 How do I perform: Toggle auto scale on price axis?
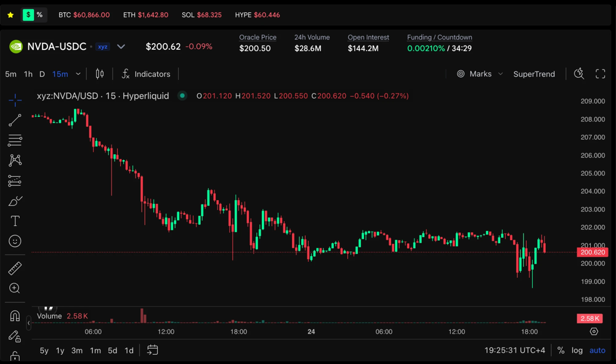(598, 350)
